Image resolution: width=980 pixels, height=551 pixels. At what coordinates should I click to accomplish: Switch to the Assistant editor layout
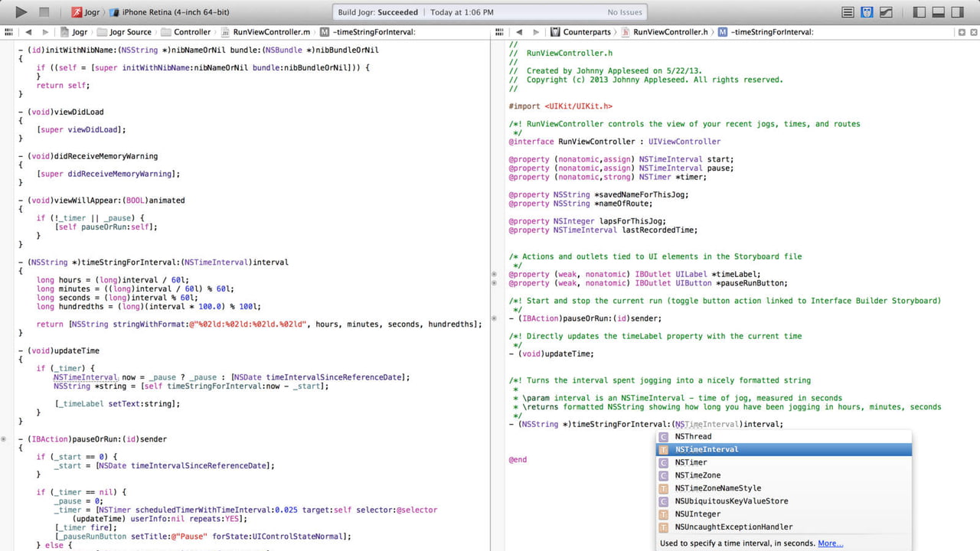[x=867, y=12]
